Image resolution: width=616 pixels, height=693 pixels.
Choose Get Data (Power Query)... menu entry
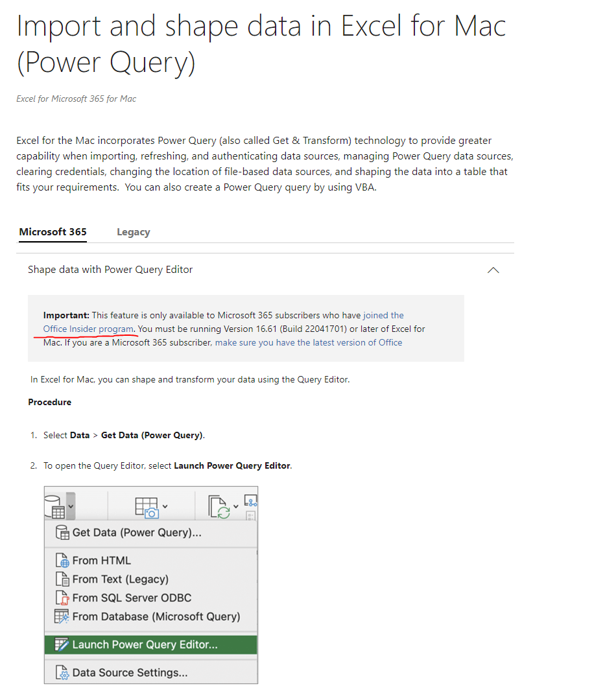coord(151,533)
